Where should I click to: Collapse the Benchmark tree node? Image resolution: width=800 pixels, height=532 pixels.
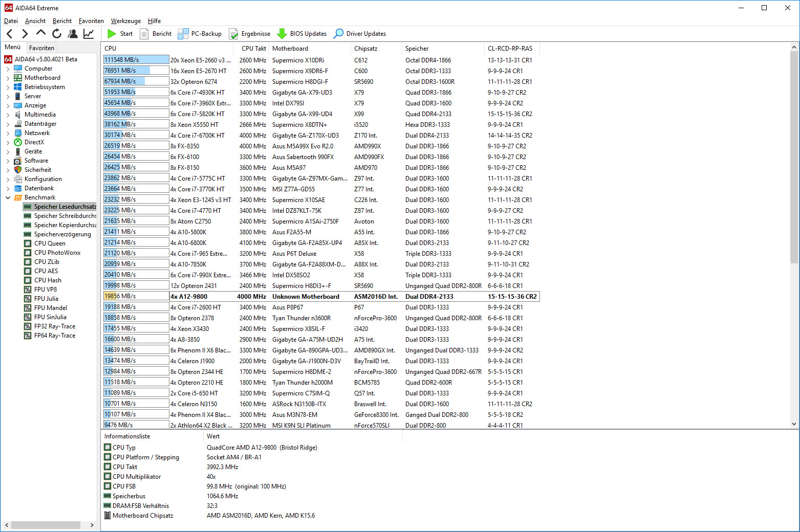pos(8,197)
